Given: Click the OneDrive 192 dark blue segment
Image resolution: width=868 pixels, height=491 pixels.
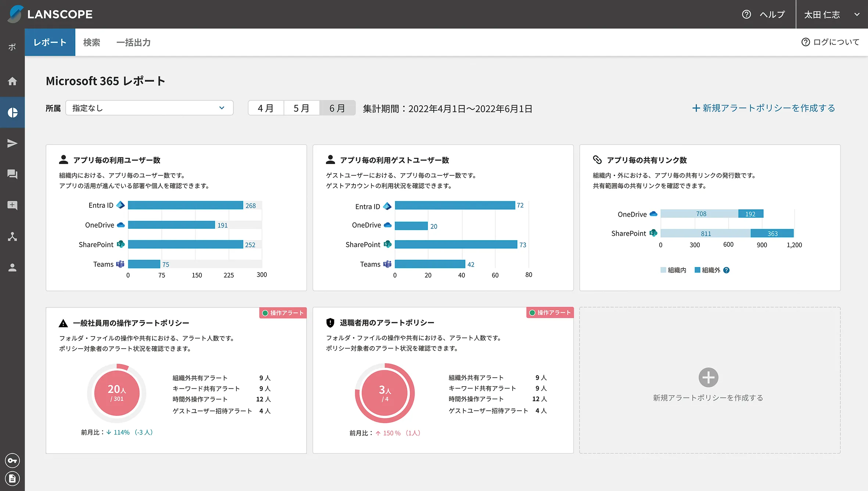Looking at the screenshot, I should (x=751, y=214).
